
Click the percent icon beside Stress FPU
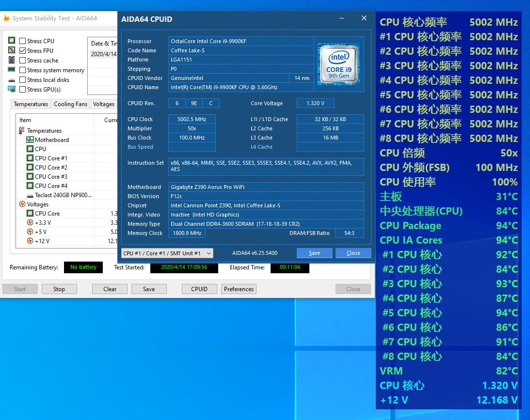(12, 50)
